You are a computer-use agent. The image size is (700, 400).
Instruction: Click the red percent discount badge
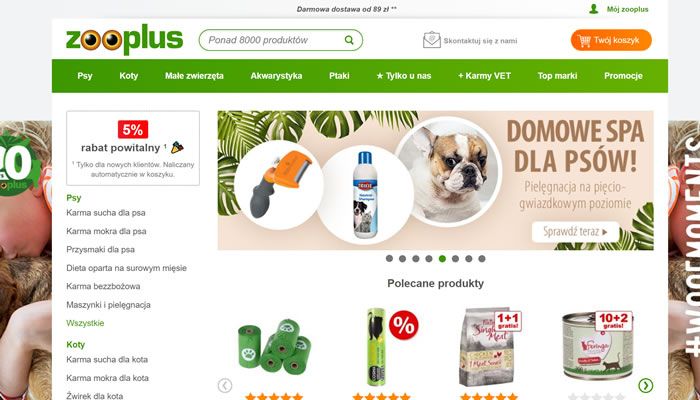pyautogui.click(x=404, y=325)
